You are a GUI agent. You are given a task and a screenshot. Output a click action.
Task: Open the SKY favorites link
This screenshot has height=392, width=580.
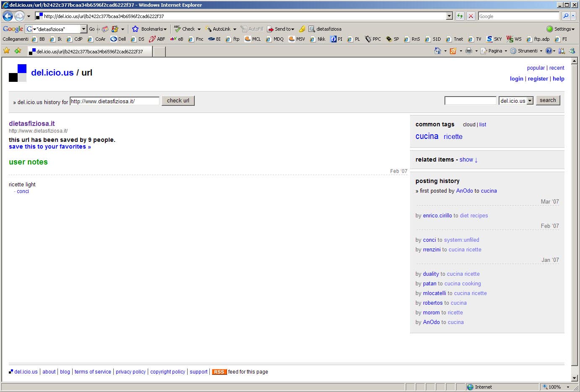tap(494, 39)
